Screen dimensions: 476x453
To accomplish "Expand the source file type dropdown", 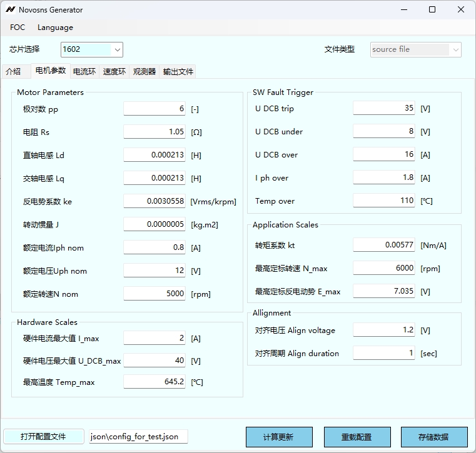I will click(455, 49).
